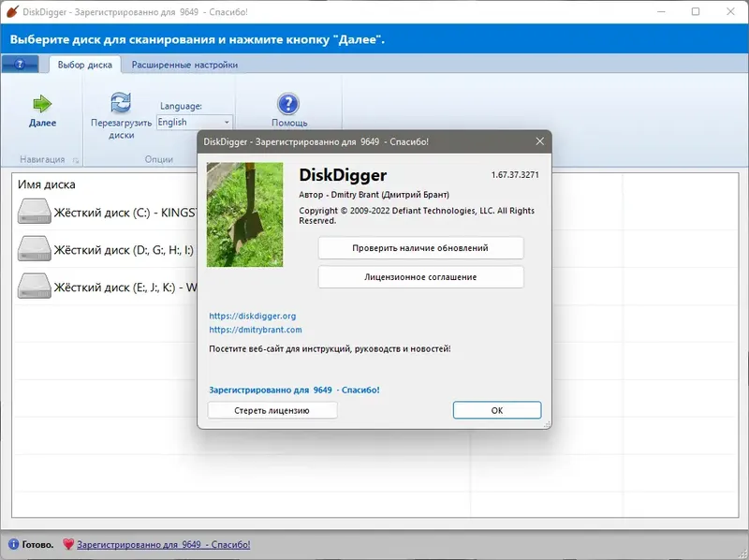The height and width of the screenshot is (560, 749).
Task: Close the About DiskDigger dialog
Action: pos(540,141)
